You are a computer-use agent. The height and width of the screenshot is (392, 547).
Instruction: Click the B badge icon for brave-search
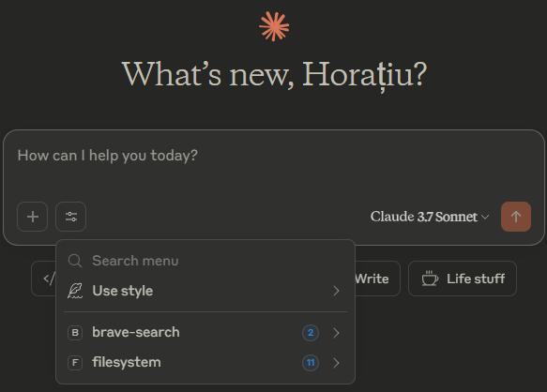[x=75, y=333]
